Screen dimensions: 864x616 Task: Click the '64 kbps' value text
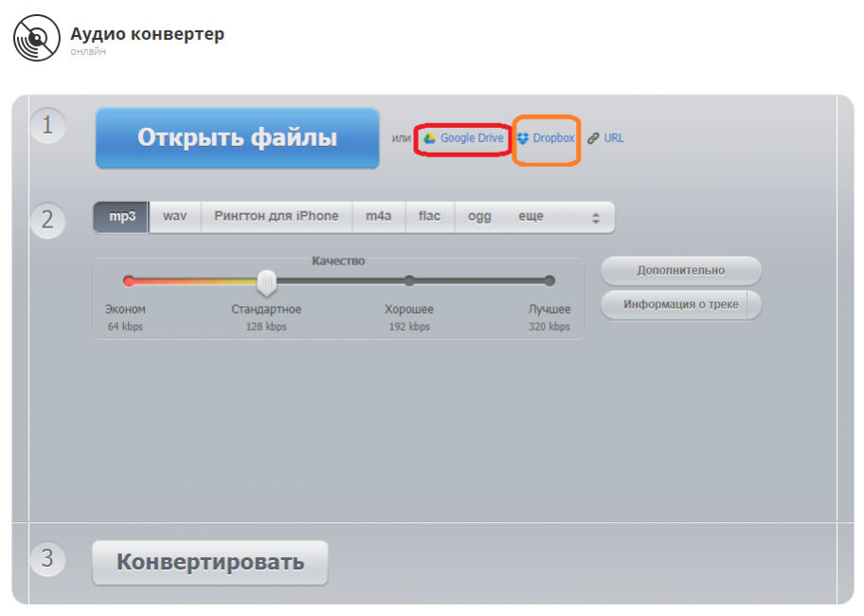click(125, 327)
